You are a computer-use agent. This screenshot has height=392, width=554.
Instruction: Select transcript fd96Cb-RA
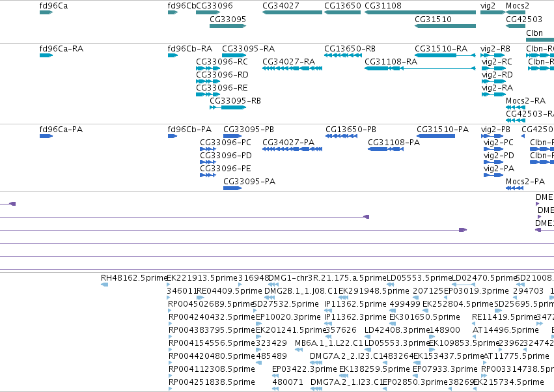pyautogui.click(x=173, y=55)
